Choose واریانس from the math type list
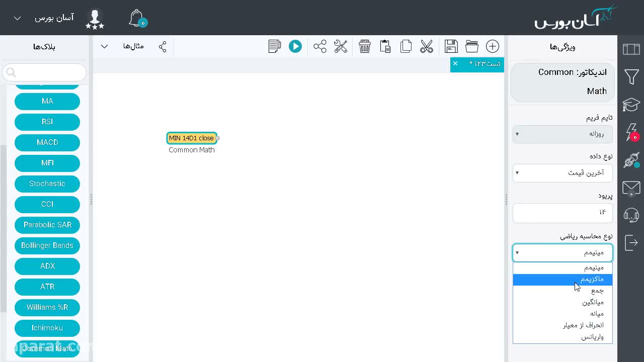The image size is (644, 362). 562,337
